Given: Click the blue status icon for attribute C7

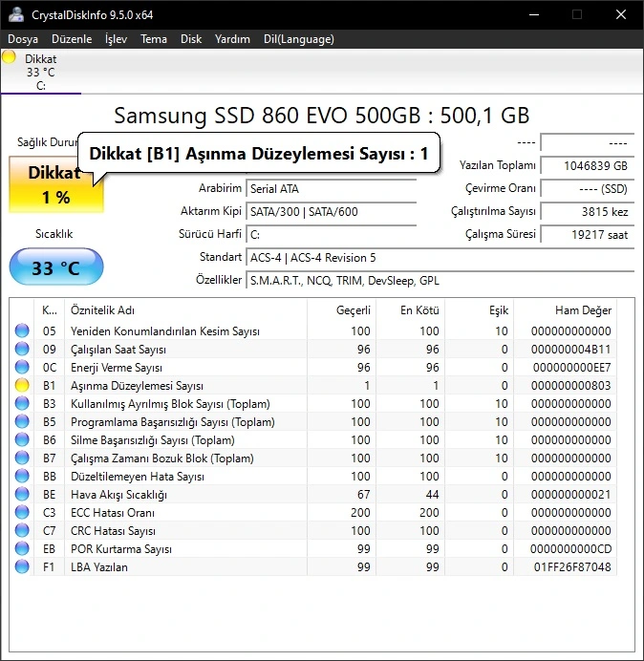Looking at the screenshot, I should (22, 530).
